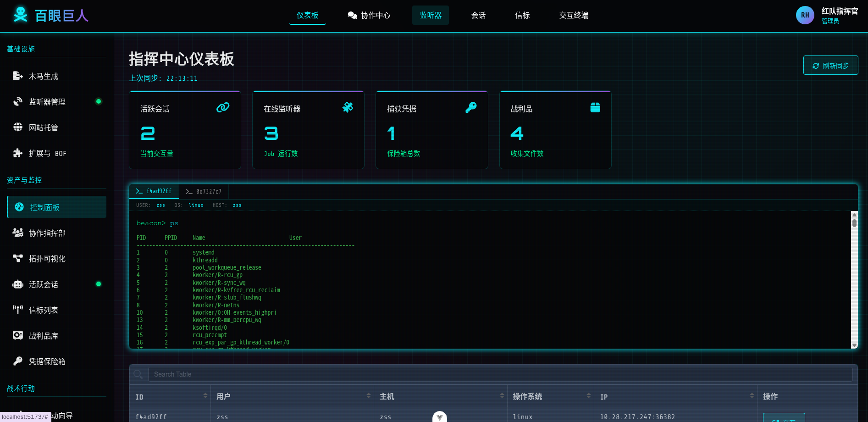Select the 监听器 top navigation tab
Viewport: 868px width, 422px height.
[430, 16]
